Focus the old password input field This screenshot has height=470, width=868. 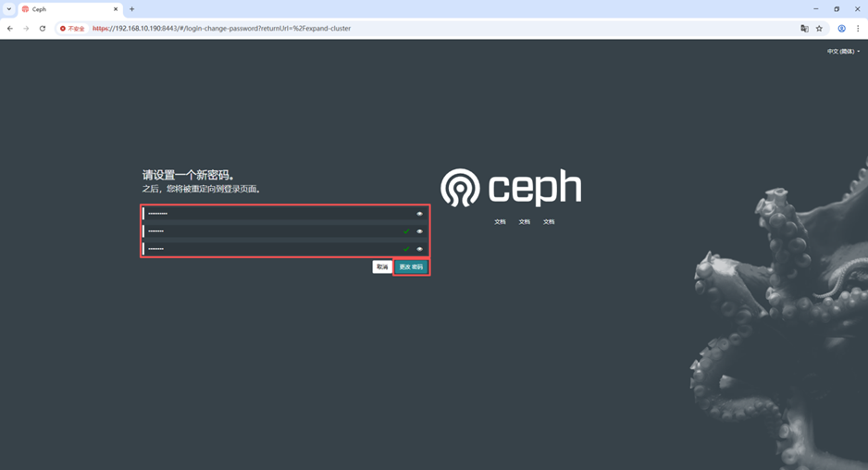(278, 214)
